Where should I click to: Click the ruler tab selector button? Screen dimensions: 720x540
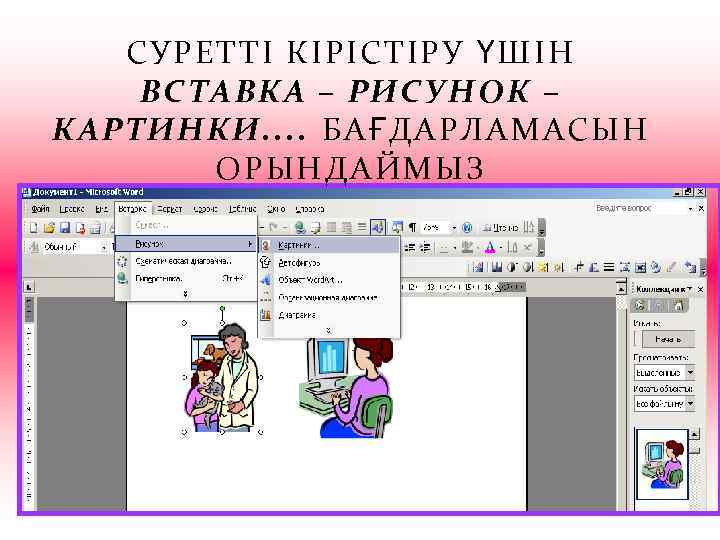pyautogui.click(x=29, y=287)
